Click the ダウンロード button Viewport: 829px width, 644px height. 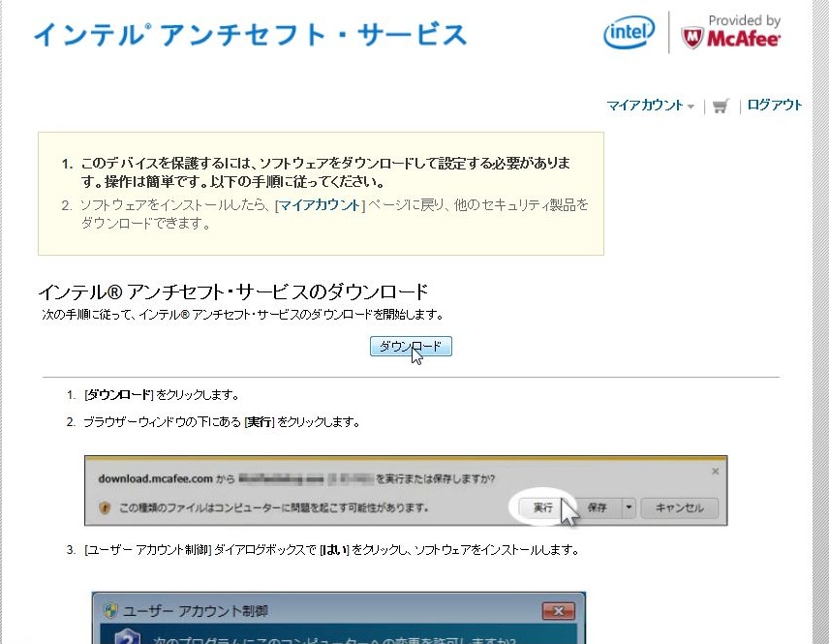tap(411, 347)
